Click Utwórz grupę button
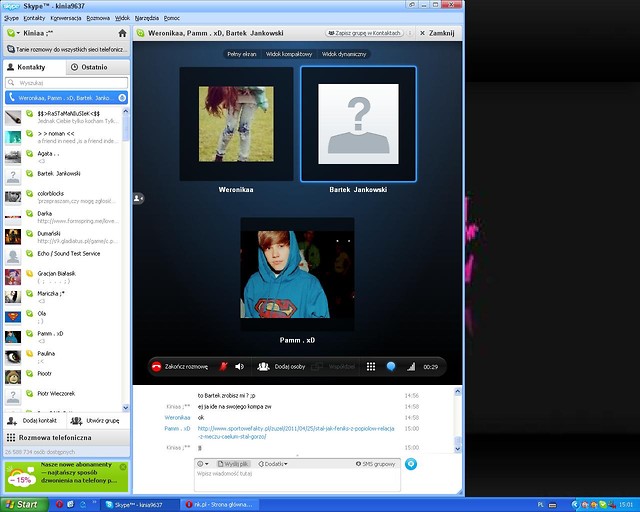This screenshot has width=640, height=512. pos(95,421)
